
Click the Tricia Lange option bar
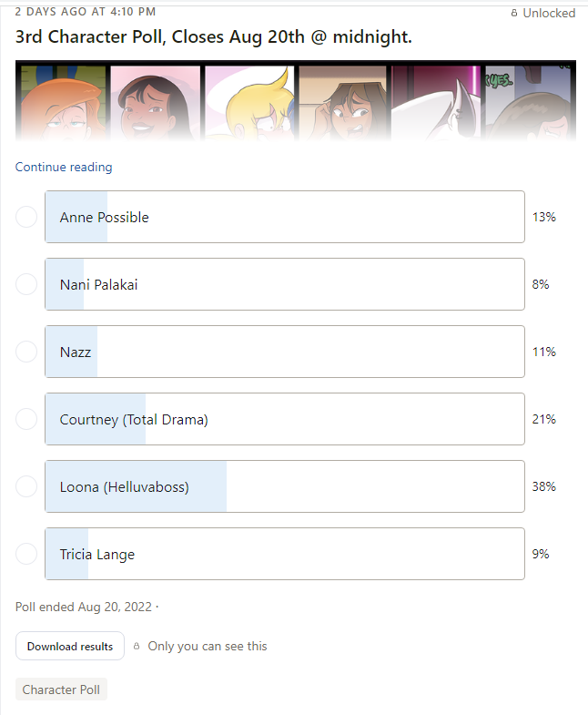coord(285,554)
